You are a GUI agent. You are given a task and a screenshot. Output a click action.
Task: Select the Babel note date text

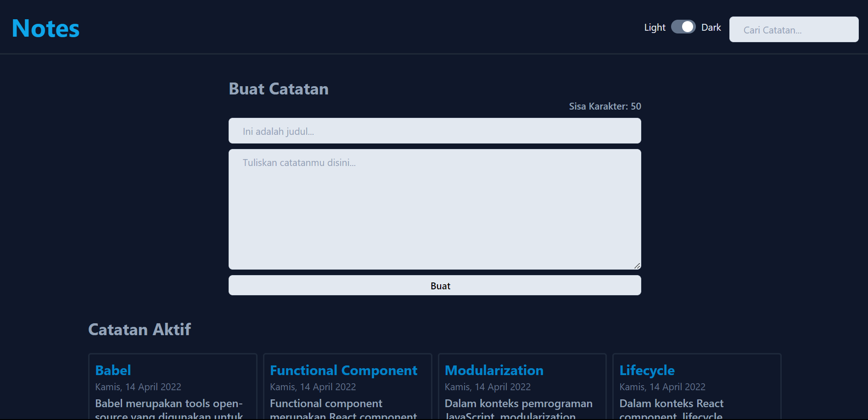(x=138, y=387)
